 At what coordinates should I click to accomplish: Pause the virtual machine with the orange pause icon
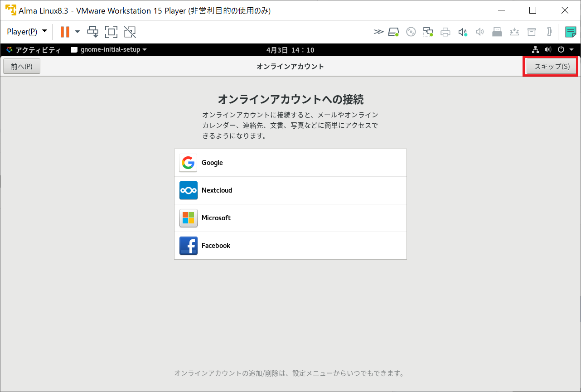pos(65,32)
